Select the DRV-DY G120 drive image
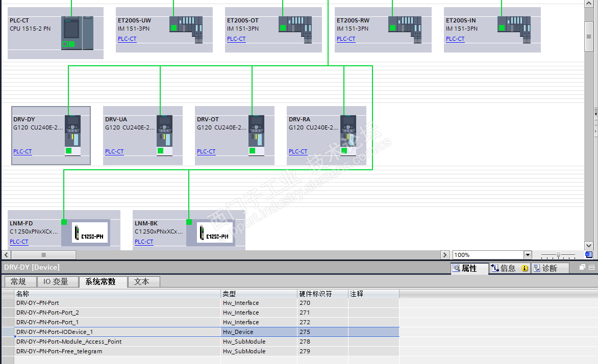This screenshot has height=364, width=598. [72, 135]
